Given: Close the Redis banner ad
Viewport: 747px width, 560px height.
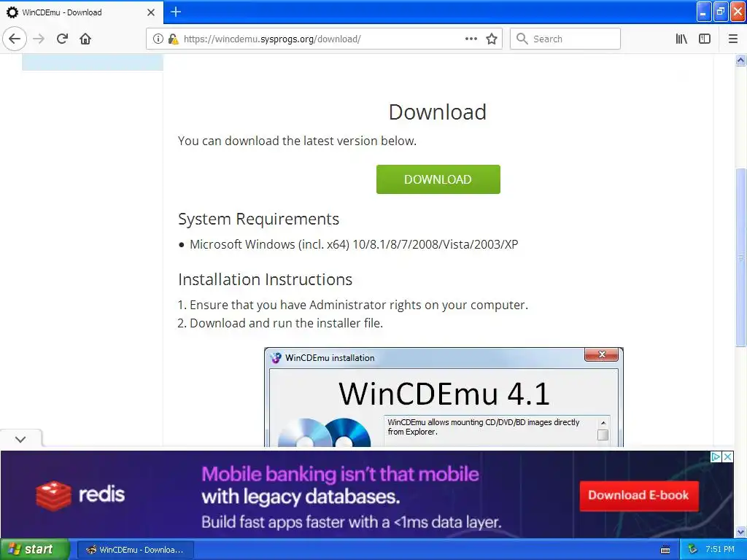Looking at the screenshot, I should click(727, 456).
